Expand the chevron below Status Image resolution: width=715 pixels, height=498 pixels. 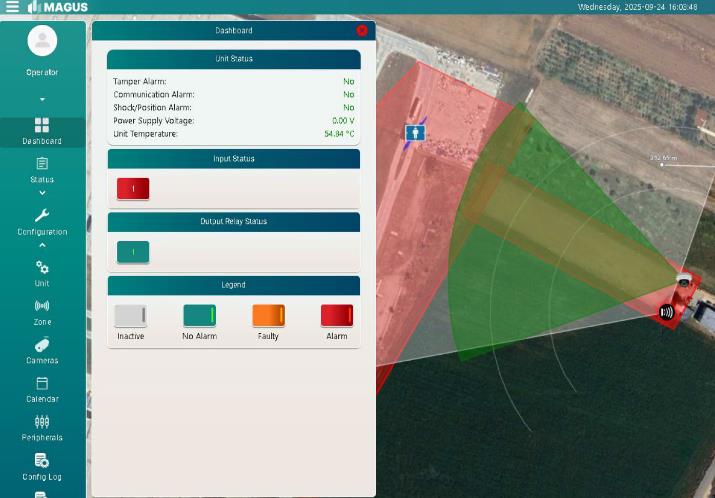(x=42, y=193)
